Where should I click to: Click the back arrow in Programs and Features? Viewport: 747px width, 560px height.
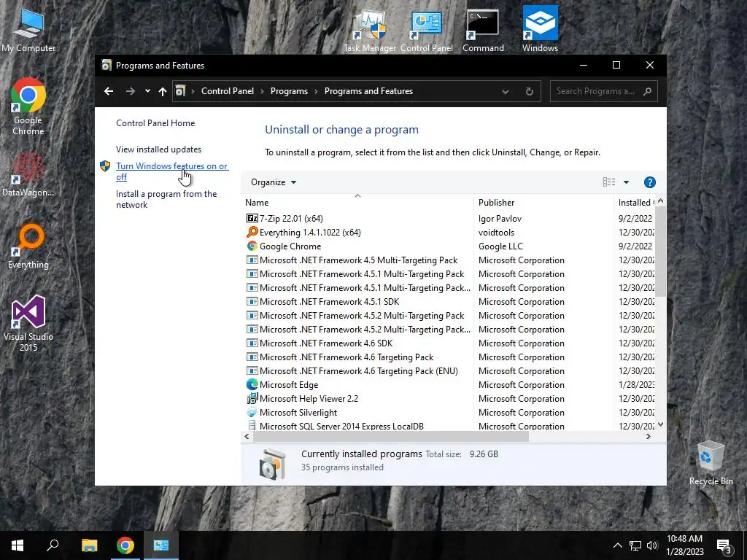point(109,91)
